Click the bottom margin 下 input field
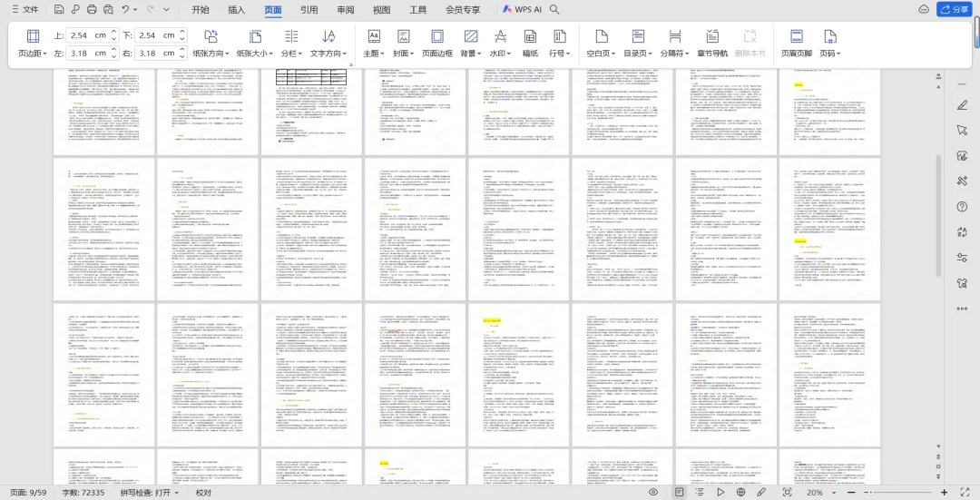Screen dimensions: 980x500 point(156,35)
